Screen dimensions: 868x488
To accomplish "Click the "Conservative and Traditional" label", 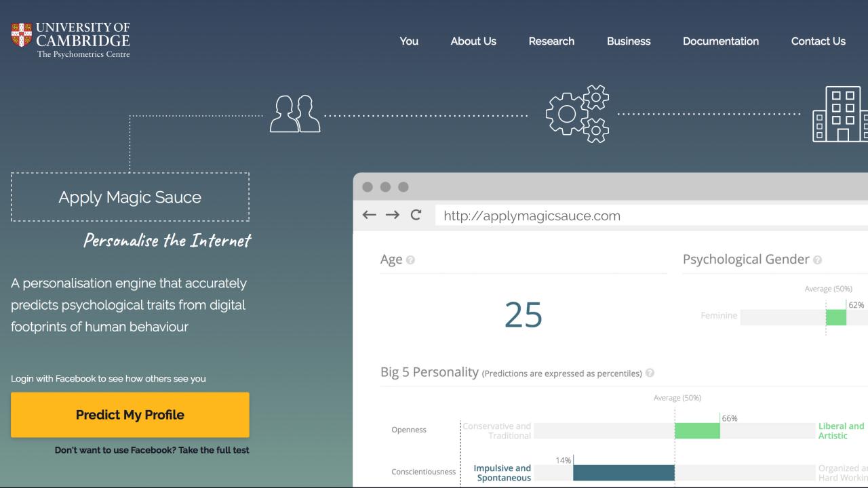I will click(x=497, y=431).
